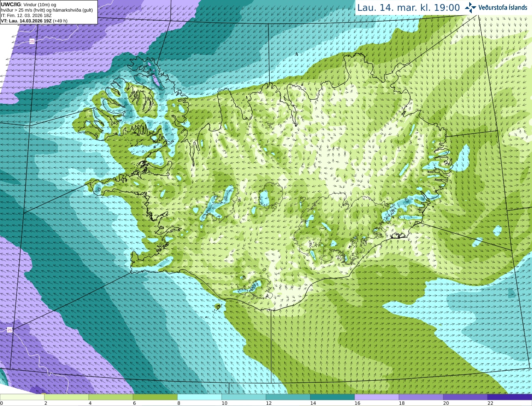
Task: Click the scale value 2
Action: [x=46, y=403]
